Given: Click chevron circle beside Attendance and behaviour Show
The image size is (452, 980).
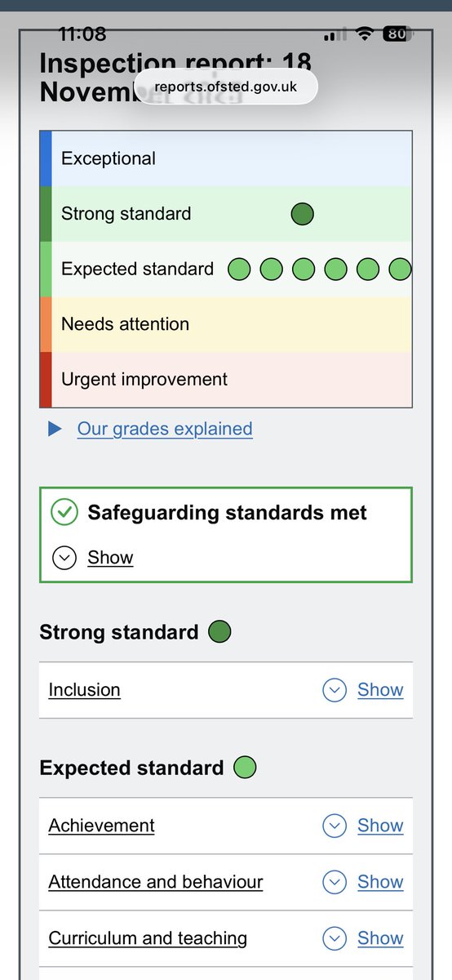Looking at the screenshot, I should click(x=335, y=882).
